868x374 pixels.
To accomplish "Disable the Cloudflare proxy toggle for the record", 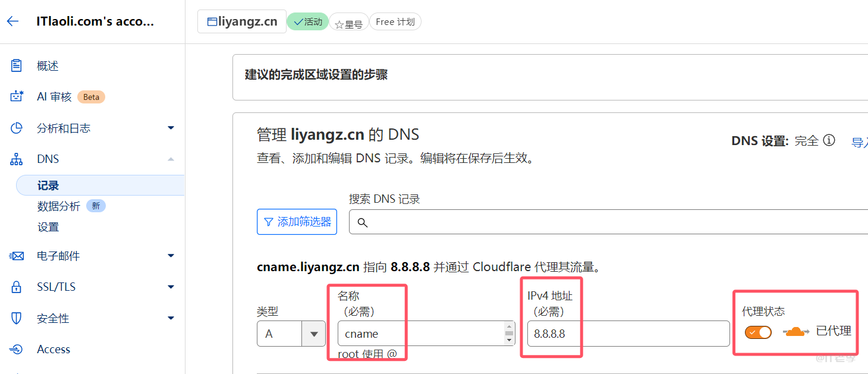I will (758, 333).
